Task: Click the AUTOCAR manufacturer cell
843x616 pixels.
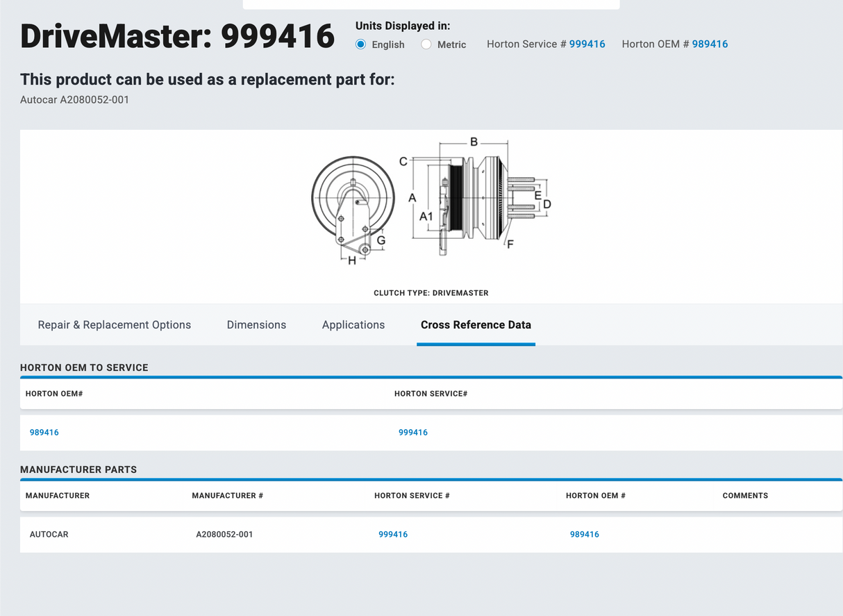Action: pos(49,535)
